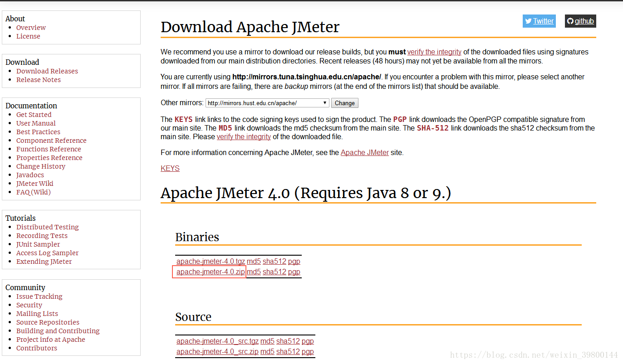
Task: Open the Mailing Lists link
Action: pos(37,314)
